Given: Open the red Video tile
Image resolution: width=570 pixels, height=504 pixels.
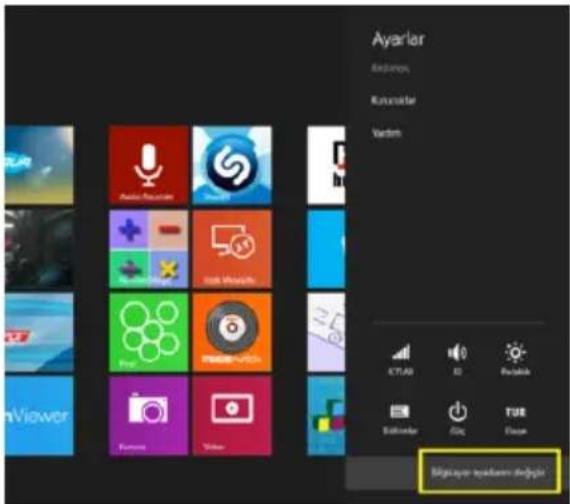Looking at the screenshot, I should (232, 416).
